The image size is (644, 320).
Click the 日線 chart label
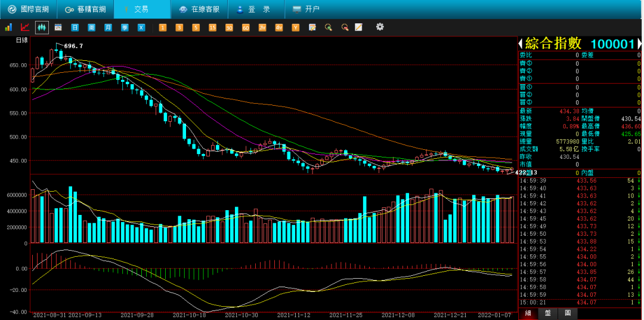click(x=21, y=40)
